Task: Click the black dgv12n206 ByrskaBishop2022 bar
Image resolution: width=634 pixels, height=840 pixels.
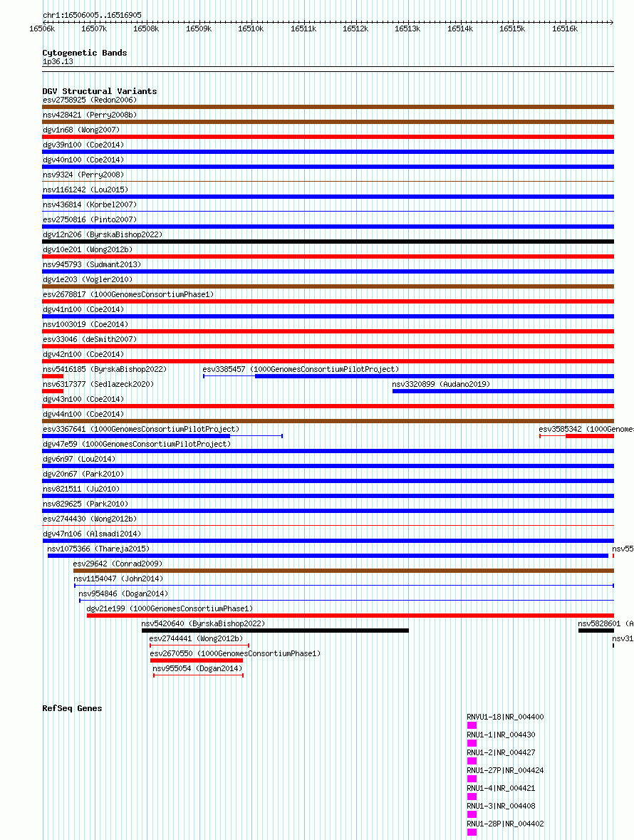Action: pos(328,242)
